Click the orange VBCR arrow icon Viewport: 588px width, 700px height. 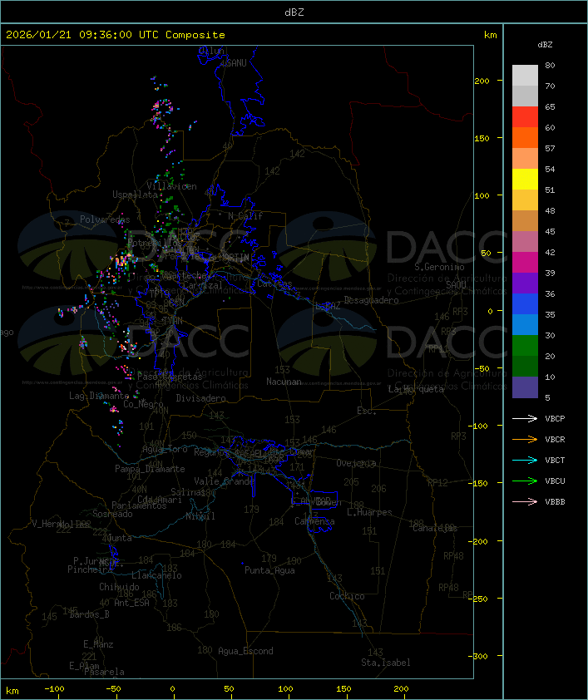(525, 439)
